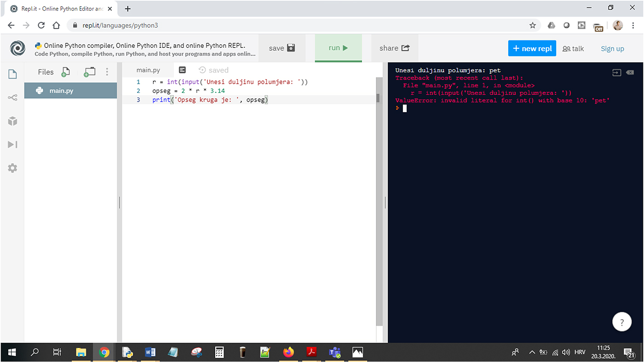
Task: Click the ValueError message in console
Action: tap(502, 100)
